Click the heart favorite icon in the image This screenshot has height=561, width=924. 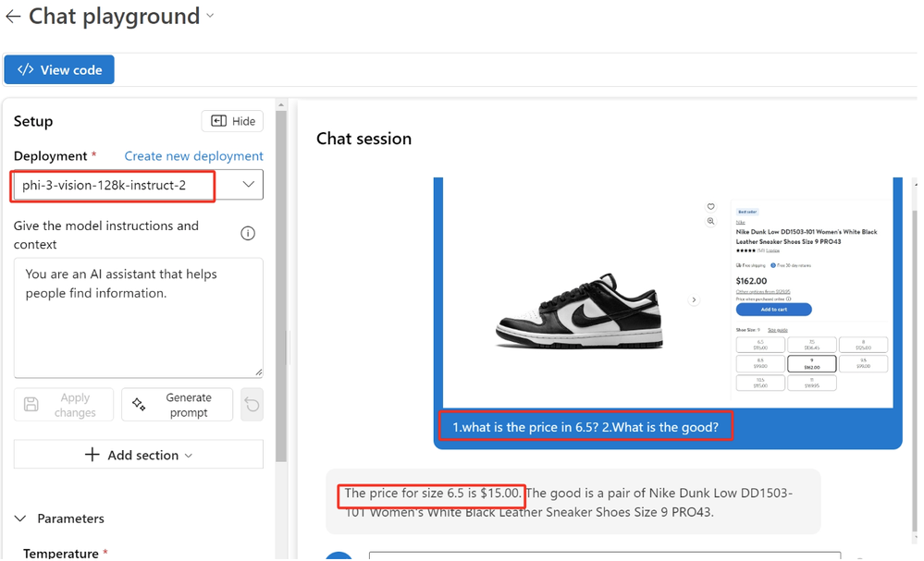[x=710, y=207]
